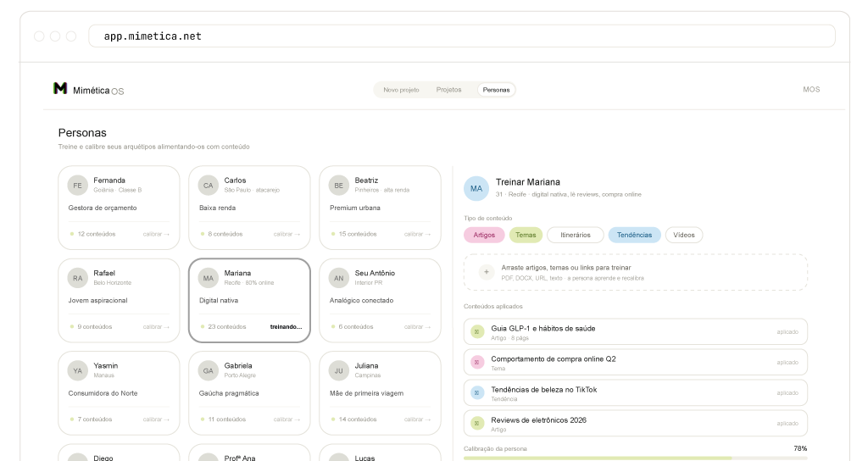
Task: Select the Personas tab
Action: tap(496, 90)
